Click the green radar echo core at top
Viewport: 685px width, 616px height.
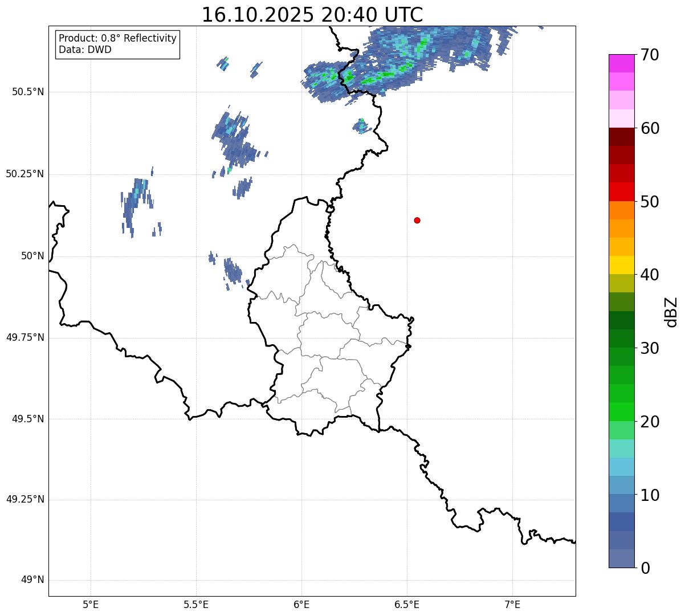coord(386,74)
